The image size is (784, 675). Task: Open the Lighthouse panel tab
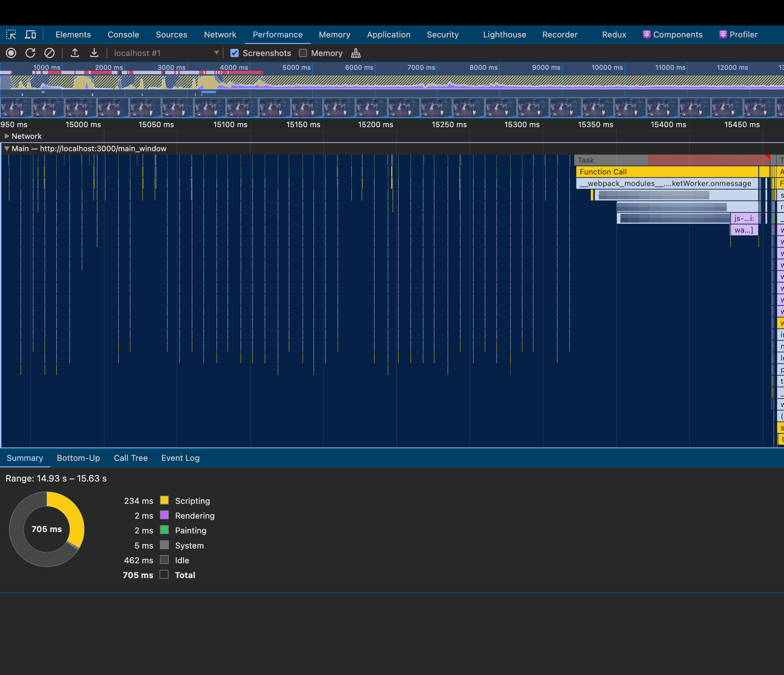click(504, 35)
